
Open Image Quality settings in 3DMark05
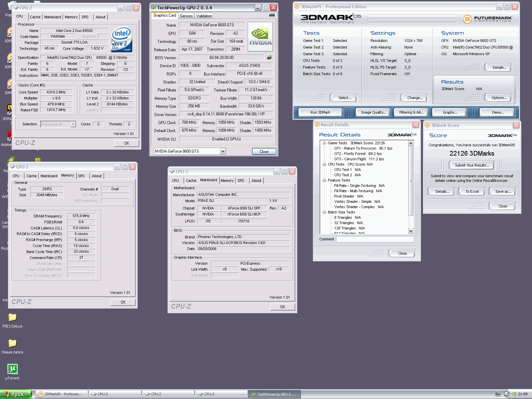(x=373, y=112)
